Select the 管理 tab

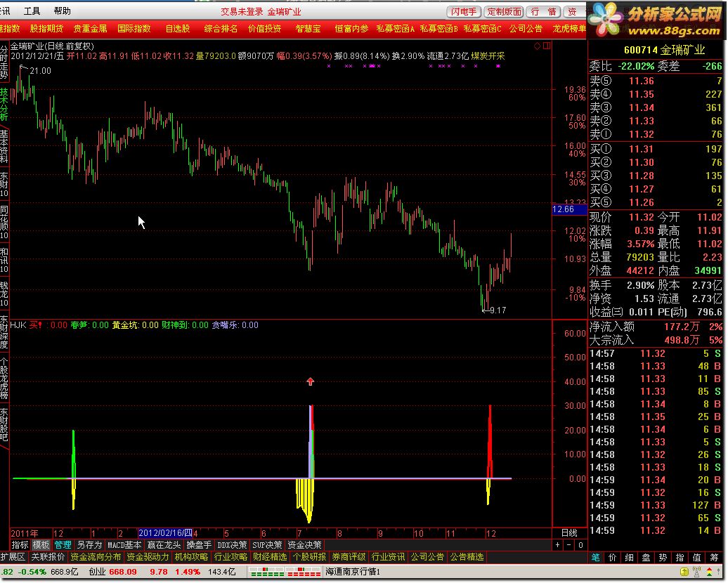click(x=63, y=545)
